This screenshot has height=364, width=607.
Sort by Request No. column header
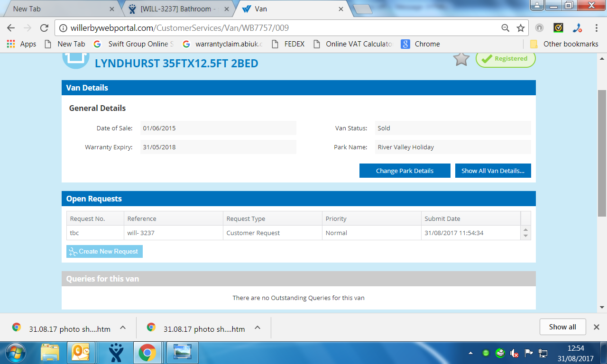pos(95,218)
